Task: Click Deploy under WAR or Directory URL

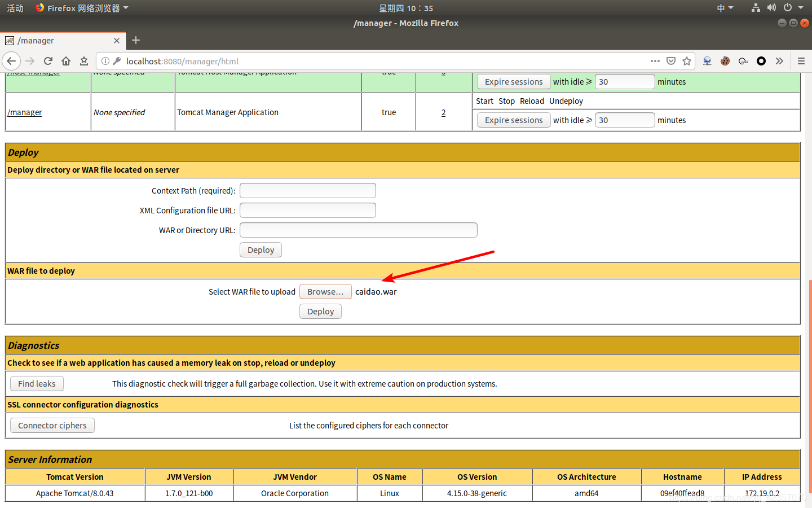Action: [x=261, y=250]
